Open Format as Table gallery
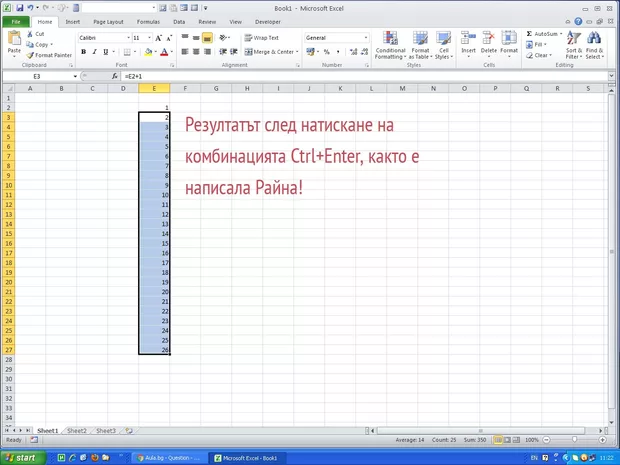This screenshot has width=620, height=465. (420, 45)
